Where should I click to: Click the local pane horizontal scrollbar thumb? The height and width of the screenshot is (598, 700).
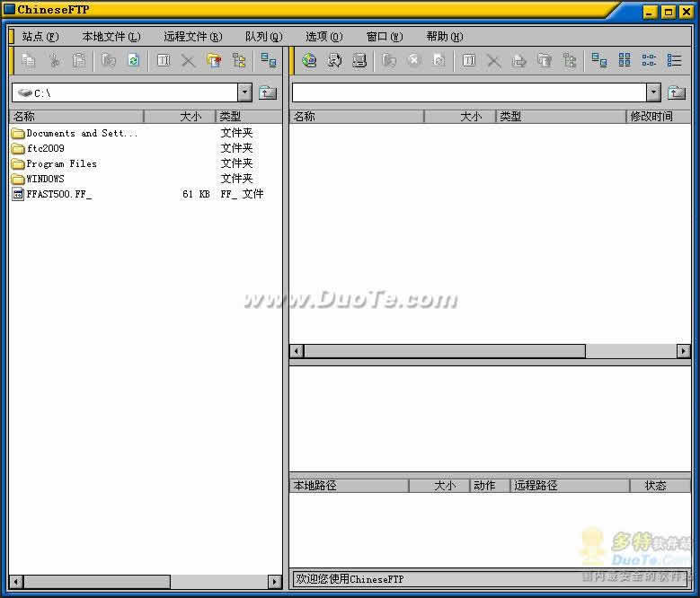point(97,581)
